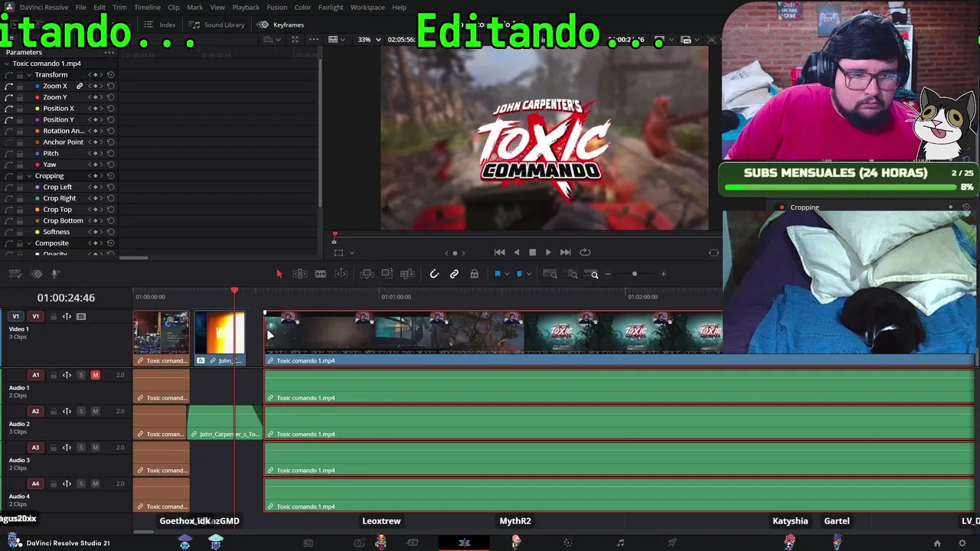Image resolution: width=980 pixels, height=551 pixels.
Task: Open the Fairlight menu
Action: pyautogui.click(x=331, y=8)
